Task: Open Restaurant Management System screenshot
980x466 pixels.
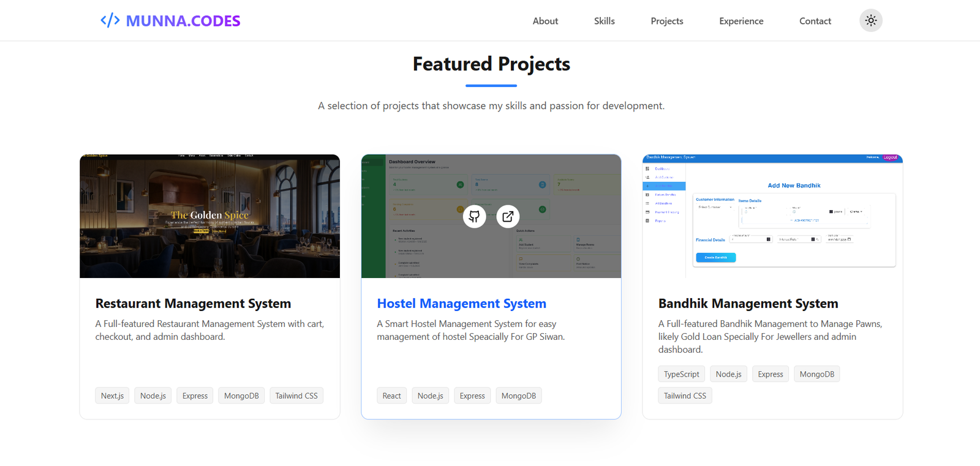Action: (x=209, y=216)
